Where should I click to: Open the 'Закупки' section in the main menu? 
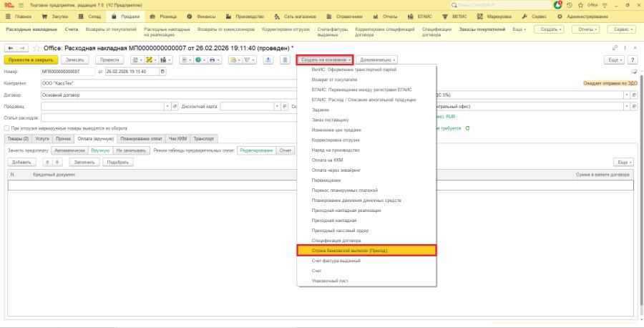pyautogui.click(x=55, y=17)
